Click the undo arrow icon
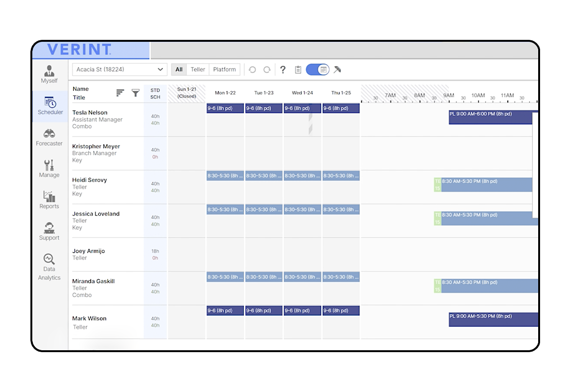Screen dimensions: 570x392 tap(252, 70)
